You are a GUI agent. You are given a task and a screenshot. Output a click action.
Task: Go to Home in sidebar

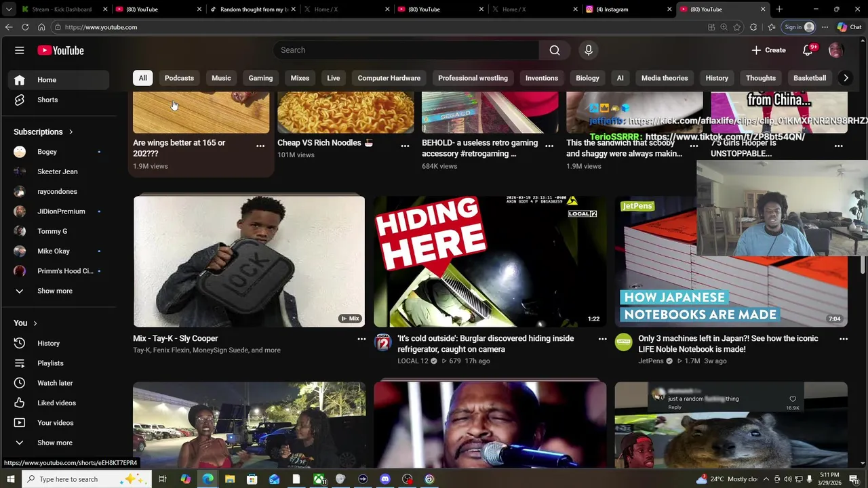[58, 80]
